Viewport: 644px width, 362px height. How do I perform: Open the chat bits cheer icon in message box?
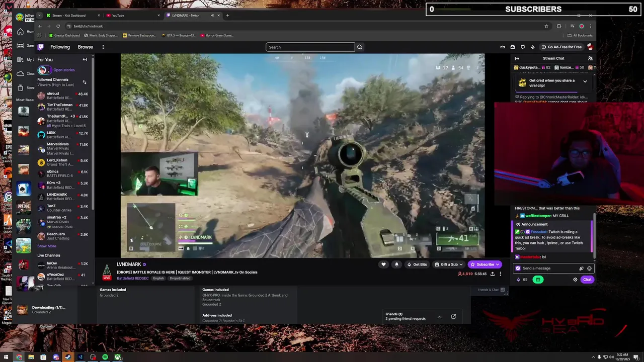[581, 268]
